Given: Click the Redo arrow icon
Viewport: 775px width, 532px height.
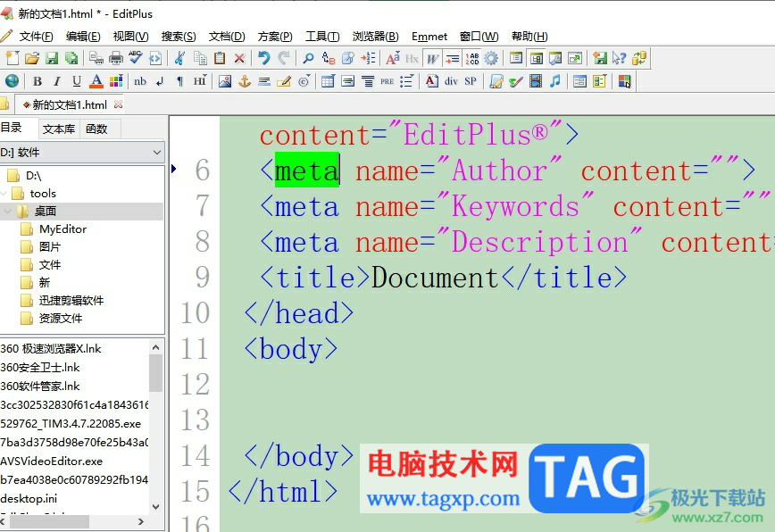Looking at the screenshot, I should 284,58.
